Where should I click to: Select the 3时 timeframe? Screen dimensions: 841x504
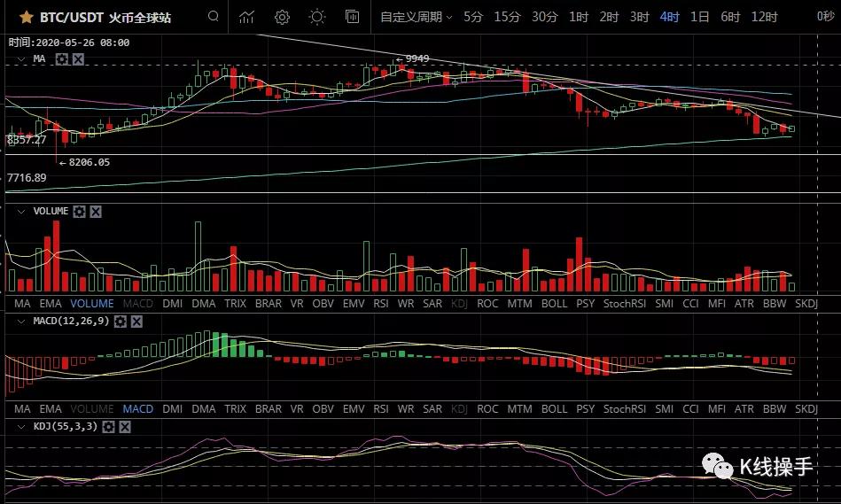coord(639,17)
